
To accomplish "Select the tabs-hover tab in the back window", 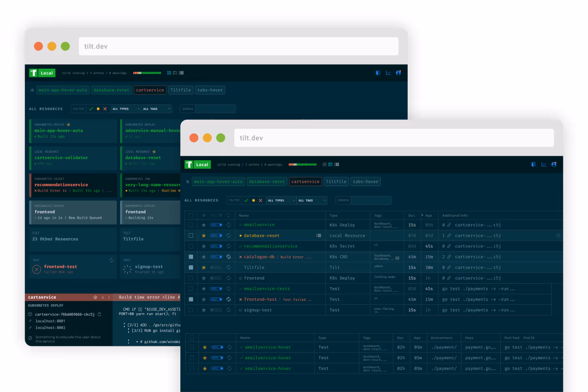I will click(x=210, y=90).
